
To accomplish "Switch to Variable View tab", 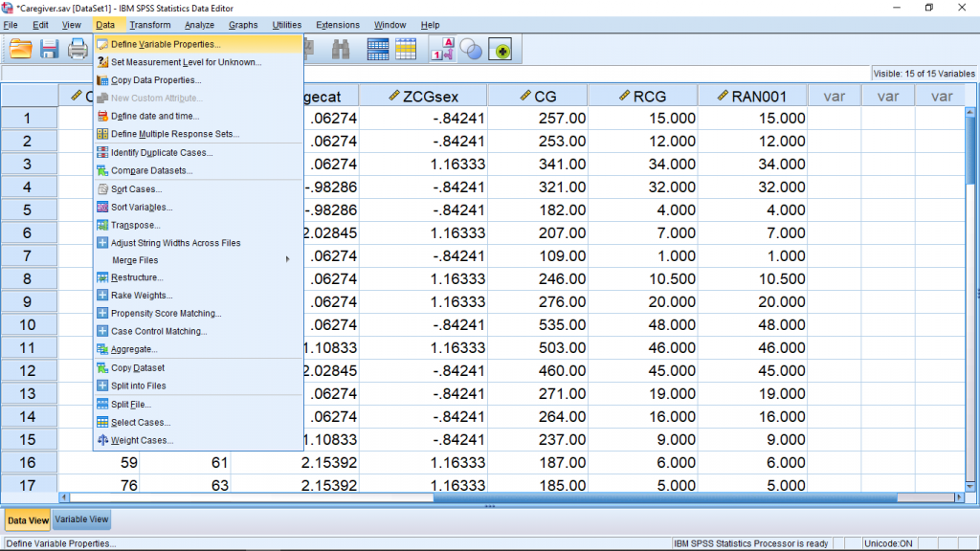I will [81, 519].
